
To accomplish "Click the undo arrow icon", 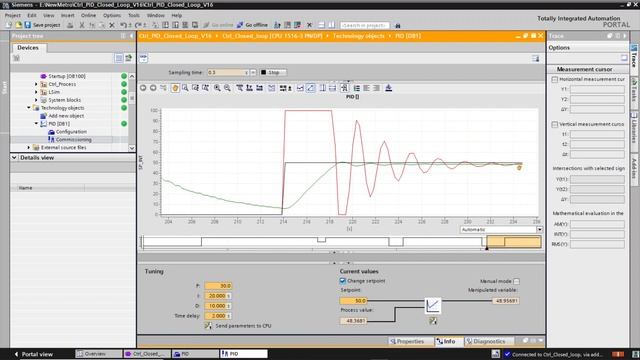I will pyautogui.click(x=123, y=25).
